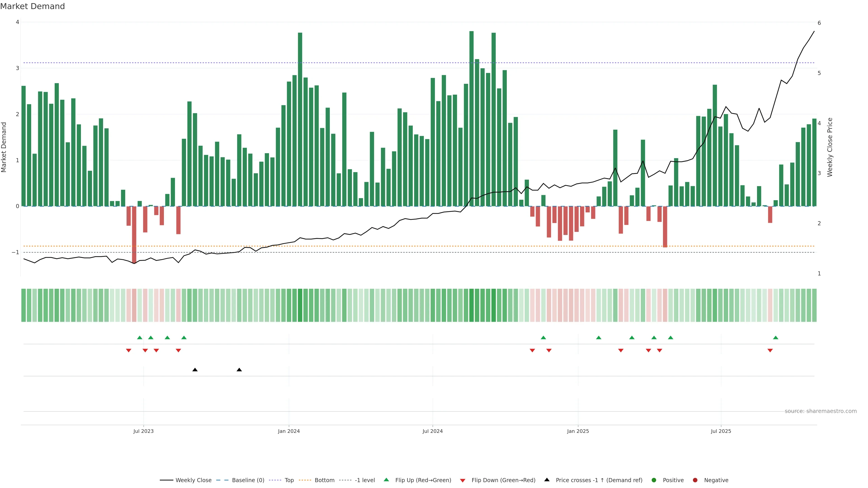The height and width of the screenshot is (488, 868).
Task: Click the rightmost red flip-down triangle marker
Action: [770, 351]
